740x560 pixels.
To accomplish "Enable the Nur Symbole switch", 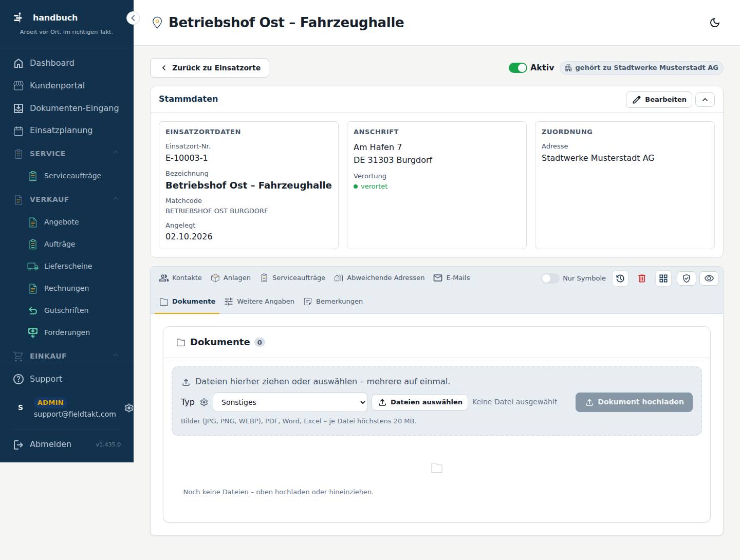I will [550, 278].
